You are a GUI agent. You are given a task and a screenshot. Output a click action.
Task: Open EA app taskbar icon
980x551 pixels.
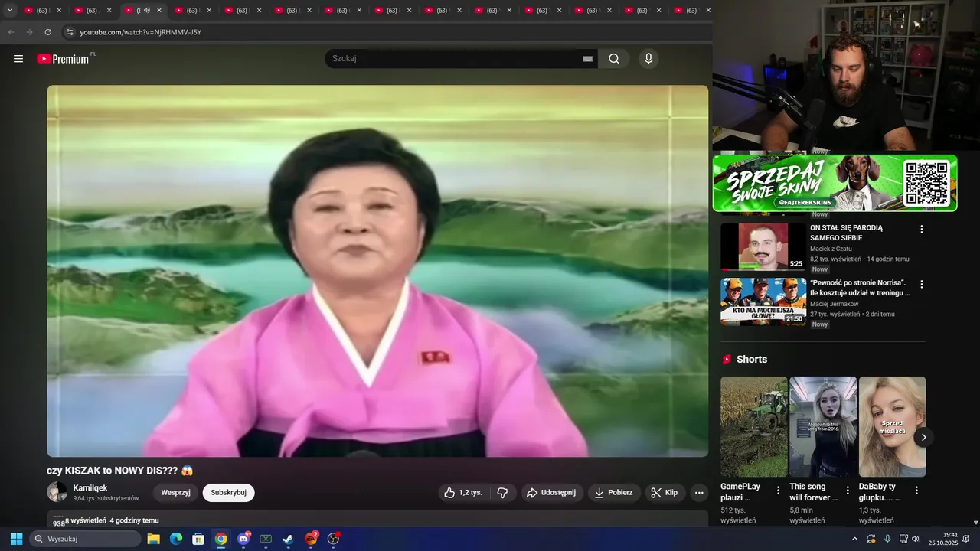coord(311,539)
